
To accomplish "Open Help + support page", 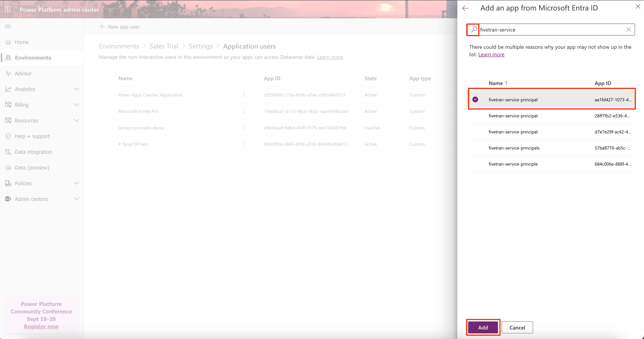I will [x=32, y=136].
